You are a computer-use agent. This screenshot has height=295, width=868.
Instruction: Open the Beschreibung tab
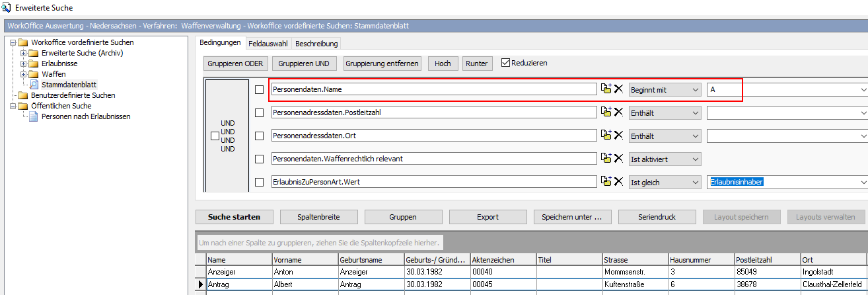tap(316, 44)
